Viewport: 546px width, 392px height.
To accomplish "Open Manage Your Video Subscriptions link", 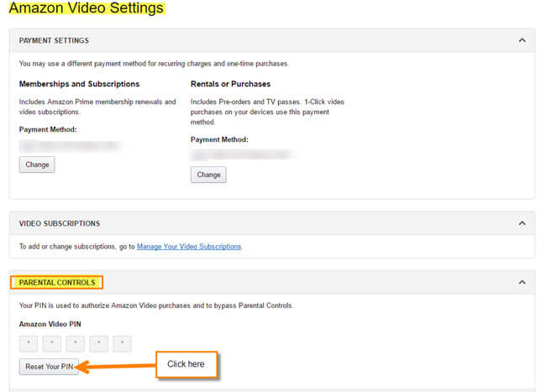I will click(189, 246).
